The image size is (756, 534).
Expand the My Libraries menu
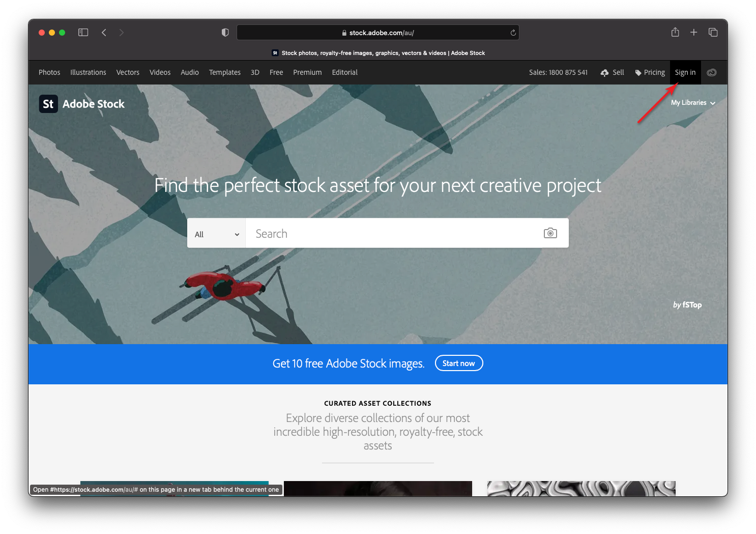(x=692, y=103)
